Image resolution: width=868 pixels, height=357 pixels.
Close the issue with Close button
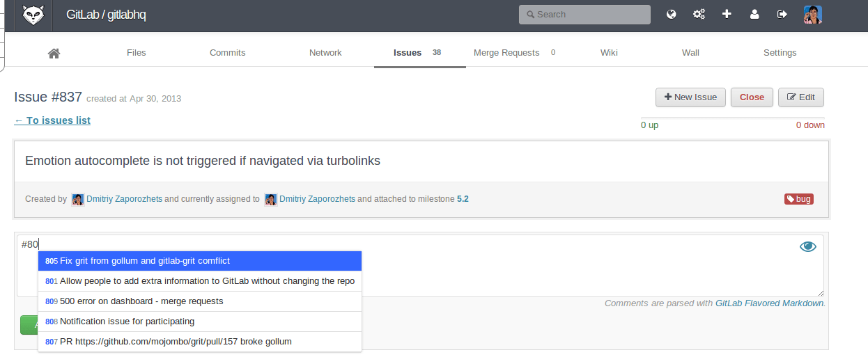(752, 97)
